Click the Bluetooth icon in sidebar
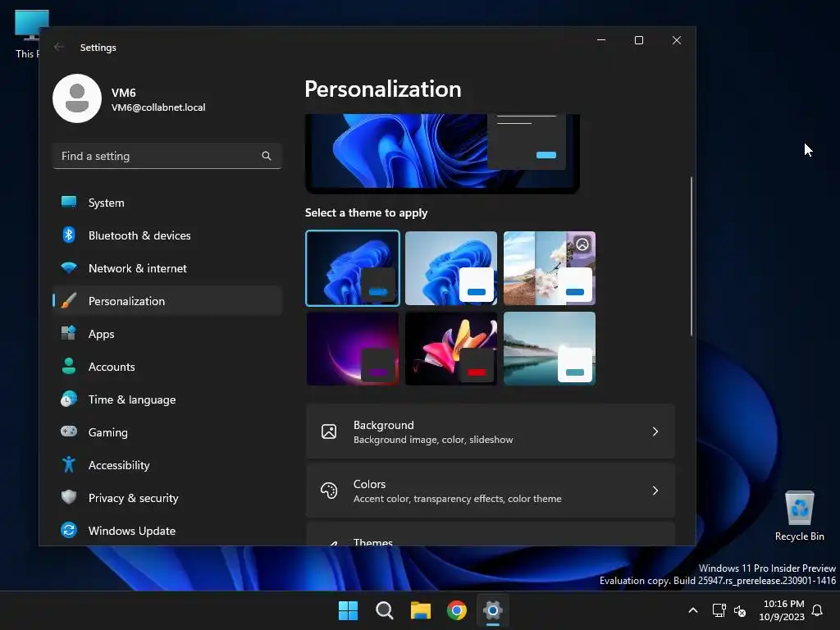The image size is (840, 630). (x=69, y=235)
